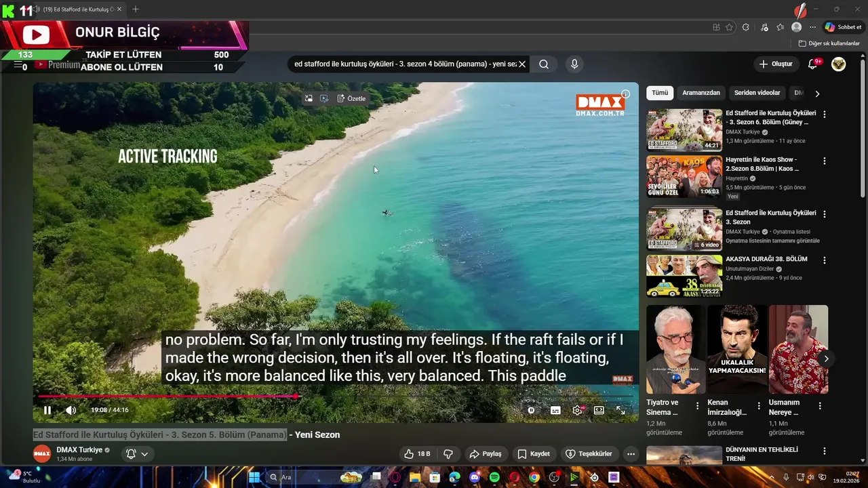Open options for Tiyatro ve Sinema short
This screenshot has height=488, width=868.
pyautogui.click(x=697, y=406)
